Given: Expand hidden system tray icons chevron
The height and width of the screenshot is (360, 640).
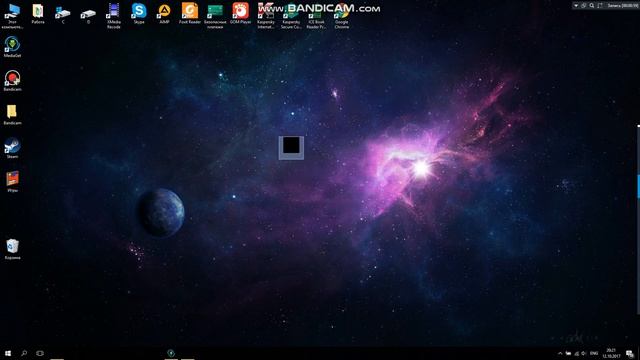Looking at the screenshot, I should [560, 353].
